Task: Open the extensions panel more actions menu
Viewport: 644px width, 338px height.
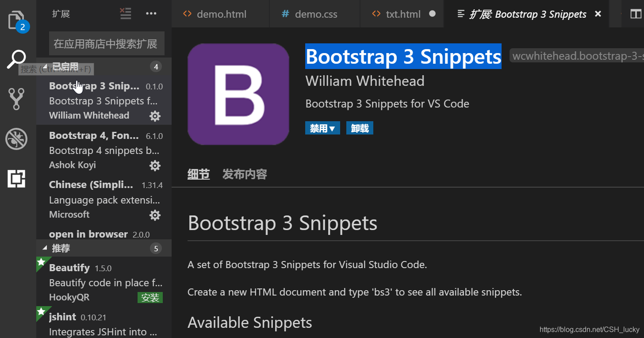Action: pyautogui.click(x=151, y=14)
